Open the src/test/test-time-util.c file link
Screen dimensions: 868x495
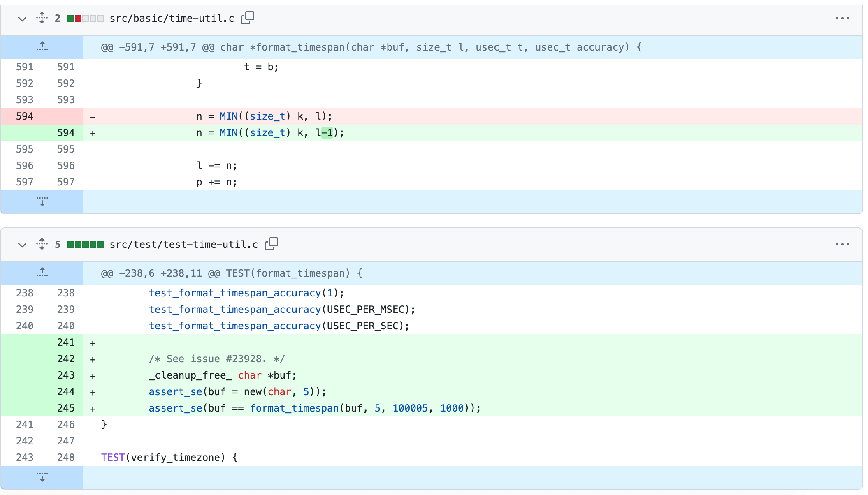click(184, 245)
